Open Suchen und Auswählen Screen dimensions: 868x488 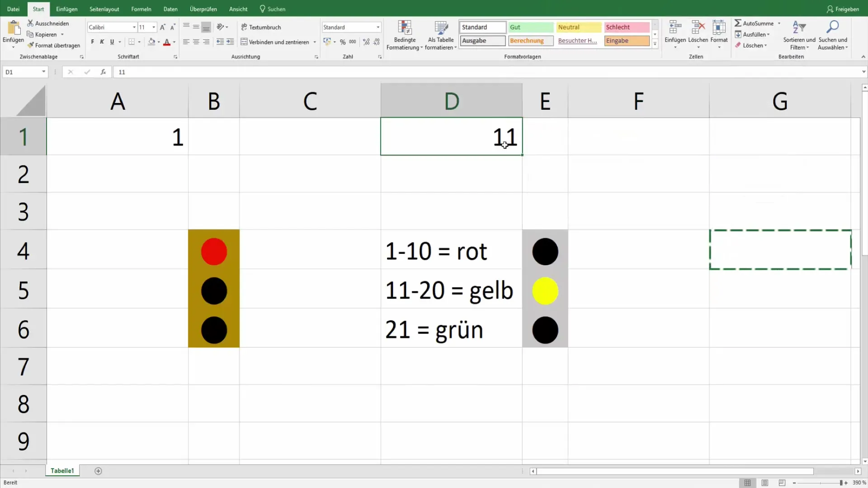[x=833, y=35]
